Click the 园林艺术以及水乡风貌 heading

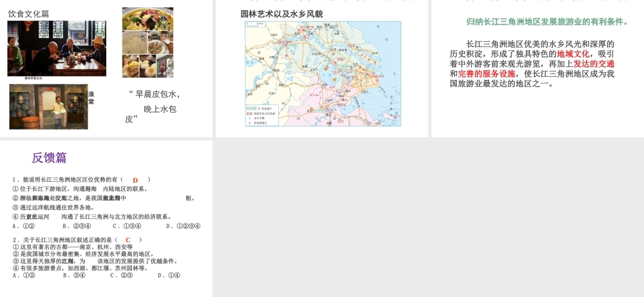click(x=282, y=14)
